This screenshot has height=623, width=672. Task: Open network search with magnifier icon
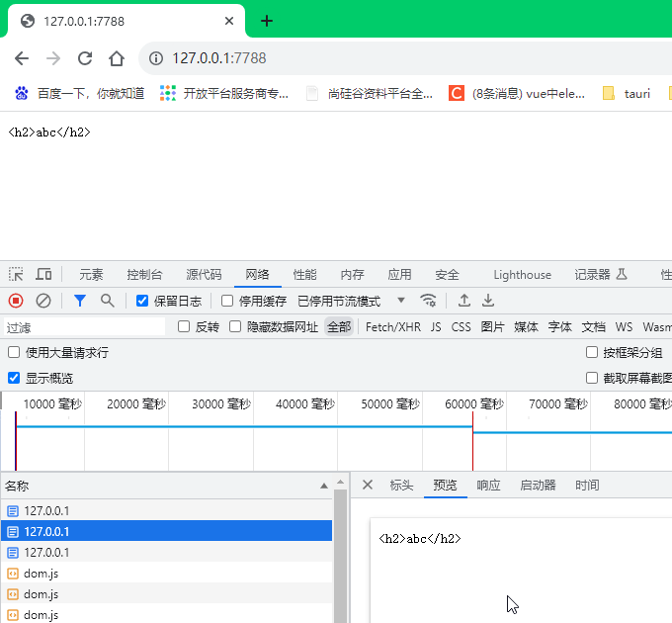click(x=107, y=301)
